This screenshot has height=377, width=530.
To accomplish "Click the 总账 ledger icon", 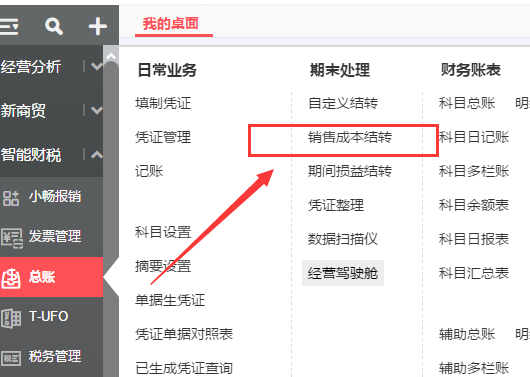I will coord(10,278).
